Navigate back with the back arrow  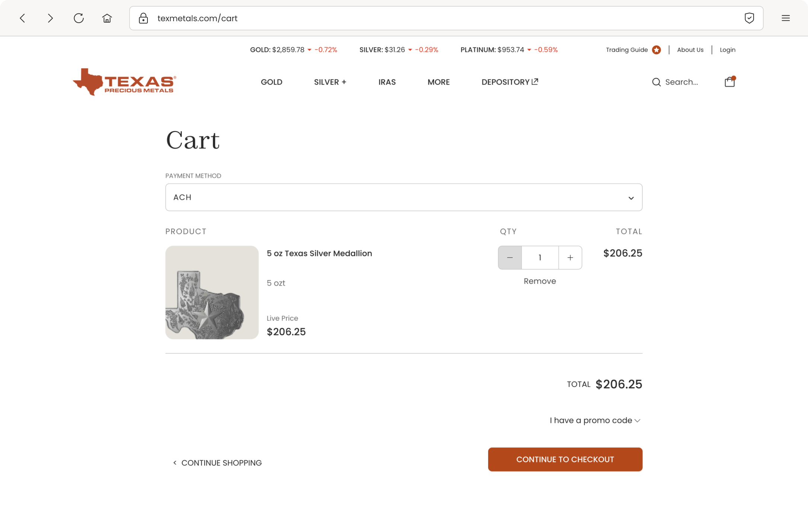click(22, 18)
